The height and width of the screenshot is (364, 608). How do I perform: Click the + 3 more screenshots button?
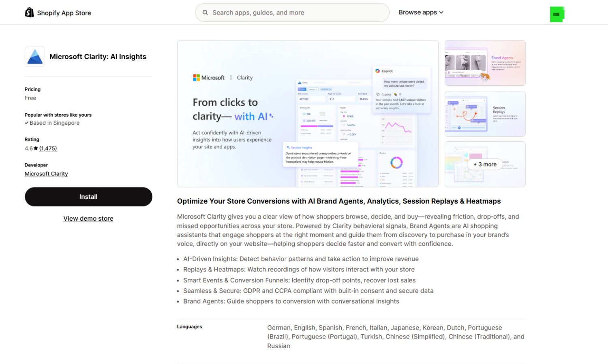(485, 164)
